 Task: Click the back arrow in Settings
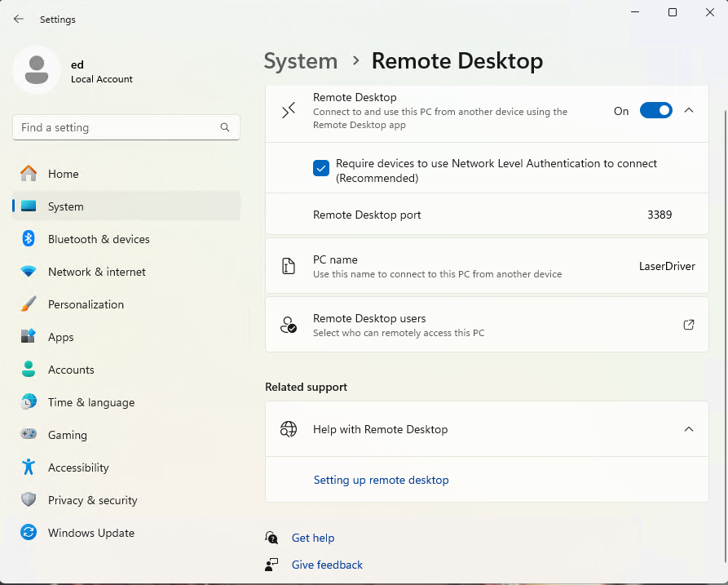18,19
